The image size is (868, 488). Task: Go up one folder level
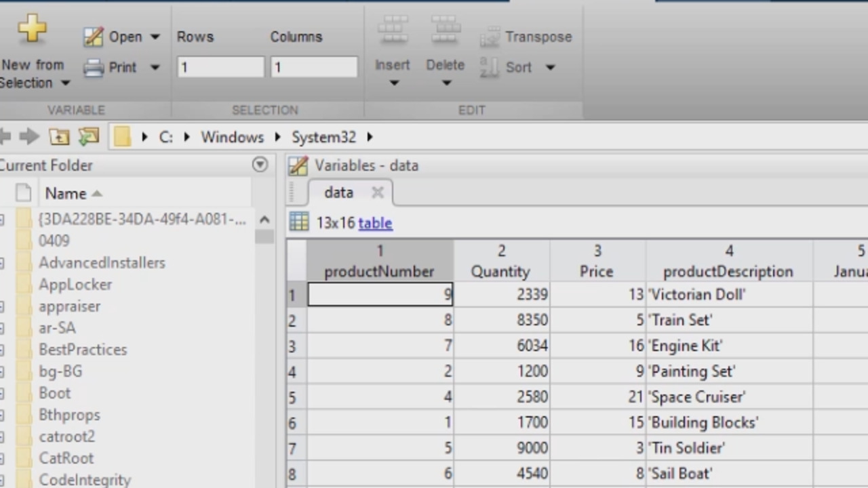click(x=59, y=137)
